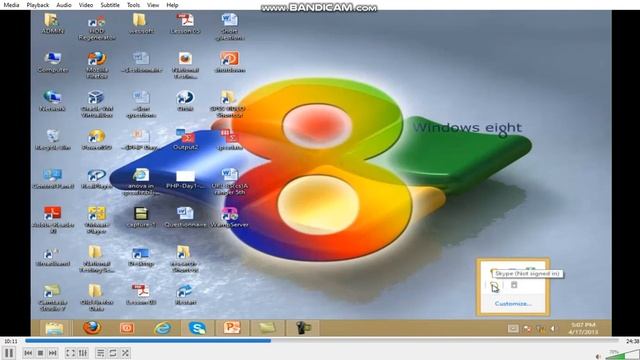Viewport: 640px width, 360px height.
Task: Select the Mozilla Firefox desktop shortcut
Action: (97, 64)
